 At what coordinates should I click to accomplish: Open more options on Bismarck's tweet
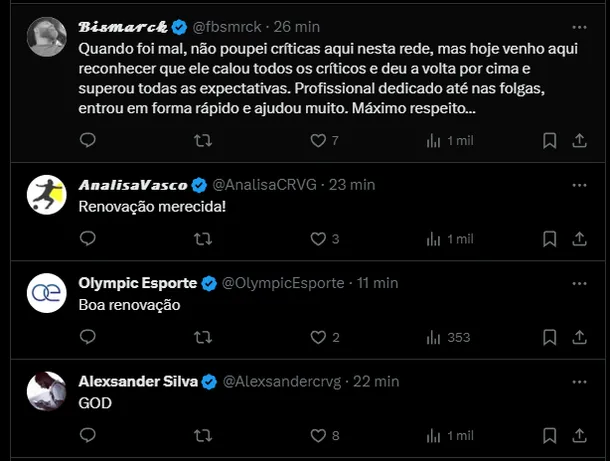tap(579, 26)
